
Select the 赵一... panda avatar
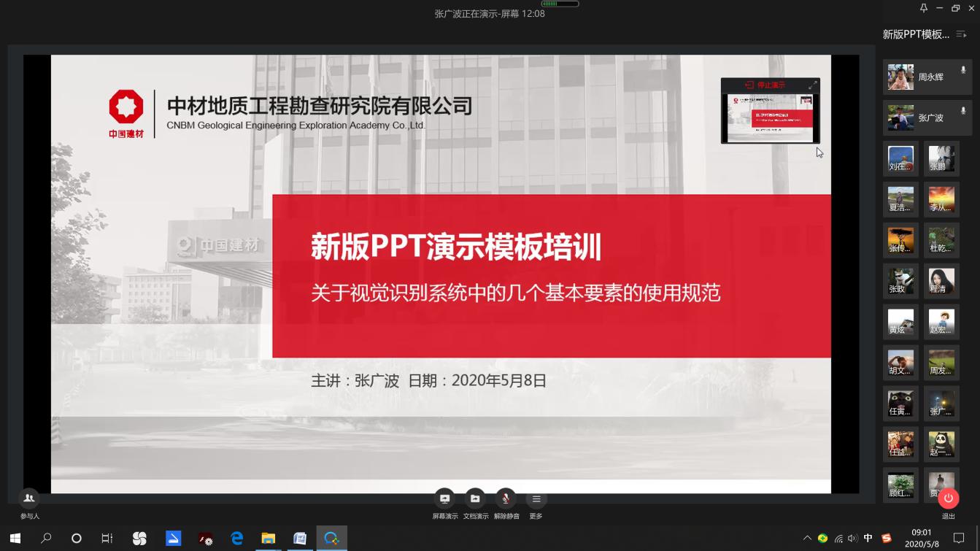click(x=941, y=444)
